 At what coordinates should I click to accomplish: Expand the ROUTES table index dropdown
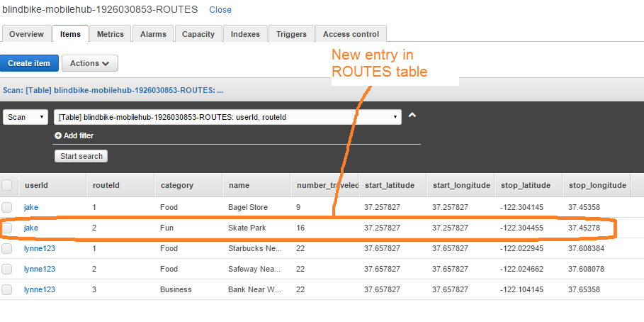pos(227,117)
